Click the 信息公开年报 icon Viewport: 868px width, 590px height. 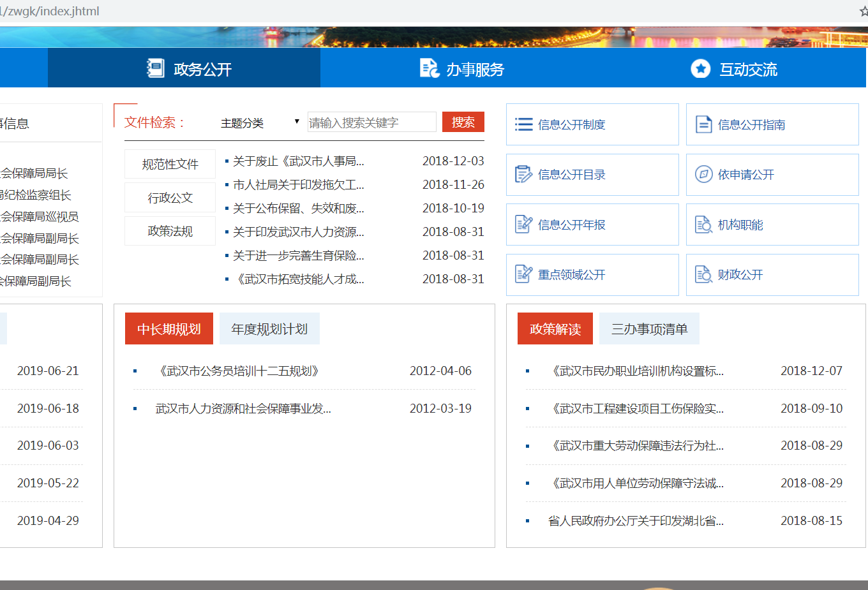523,225
